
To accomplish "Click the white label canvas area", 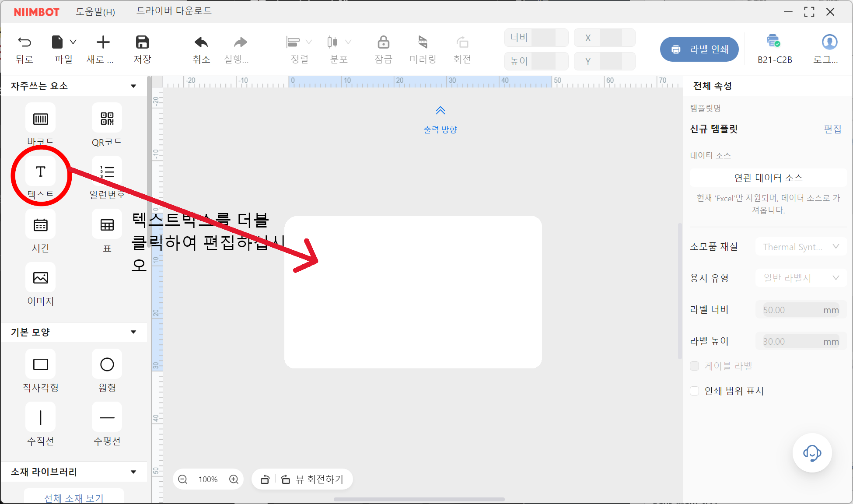I will [413, 292].
